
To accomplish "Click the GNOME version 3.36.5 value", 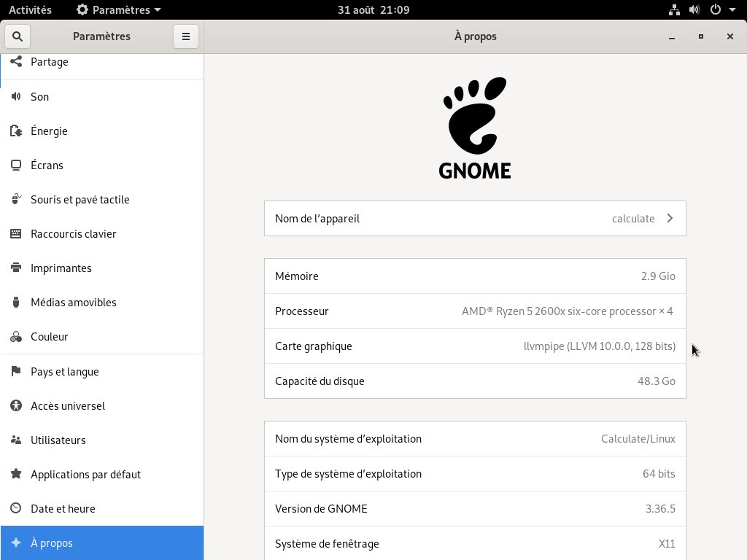I will 660,508.
